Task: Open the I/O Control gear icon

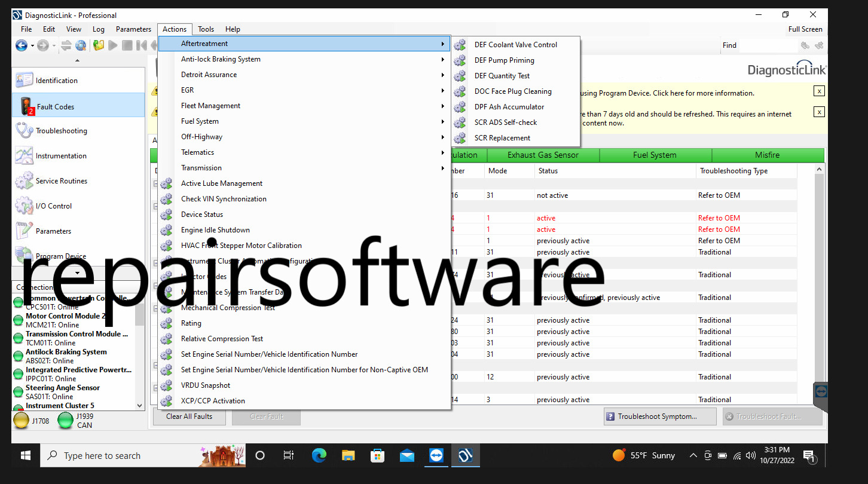Action: click(x=25, y=206)
